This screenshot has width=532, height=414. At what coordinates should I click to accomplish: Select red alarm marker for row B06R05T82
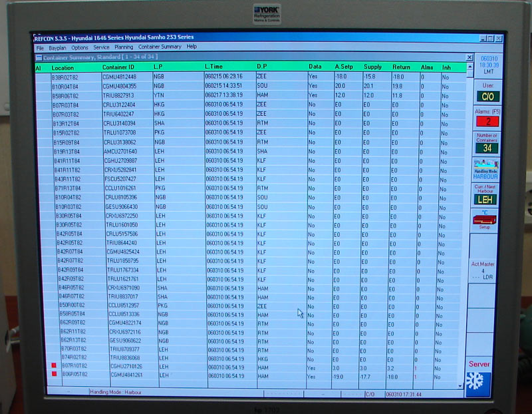[x=54, y=373]
